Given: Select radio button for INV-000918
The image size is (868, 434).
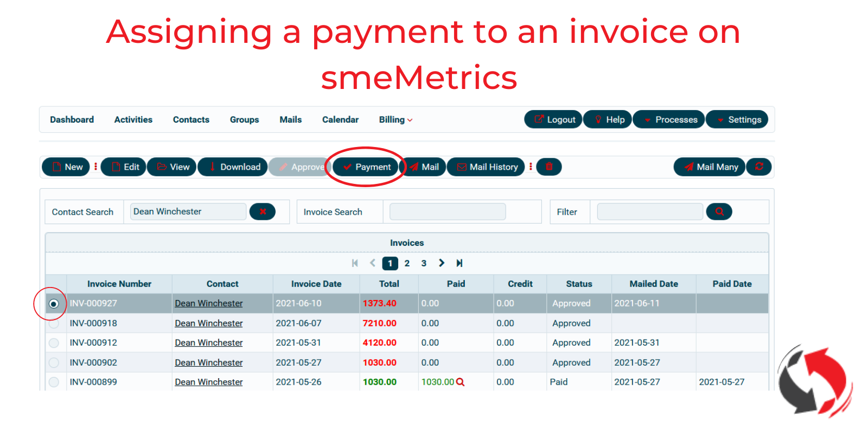Looking at the screenshot, I should [x=54, y=323].
